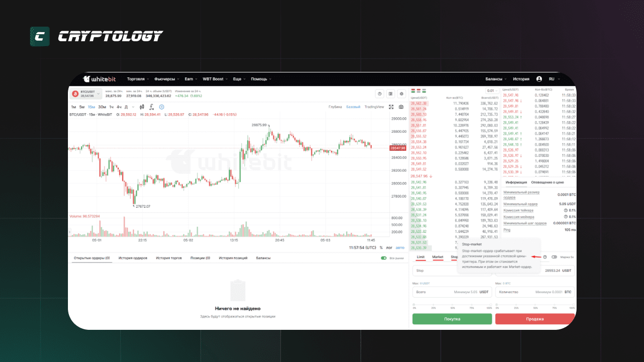Screen dimensions: 644x362
Task: Click the order type help icon near Маржа
Action: pos(545,257)
